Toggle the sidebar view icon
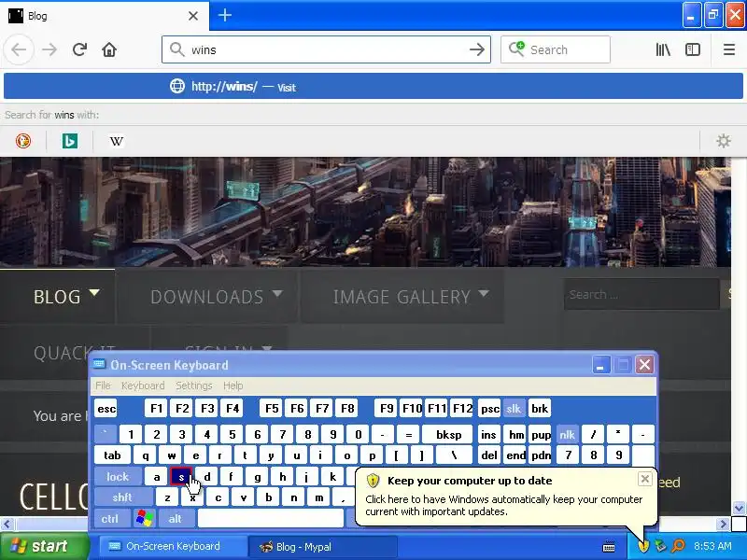Viewport: 747px width, 560px height. pyautogui.click(x=693, y=49)
